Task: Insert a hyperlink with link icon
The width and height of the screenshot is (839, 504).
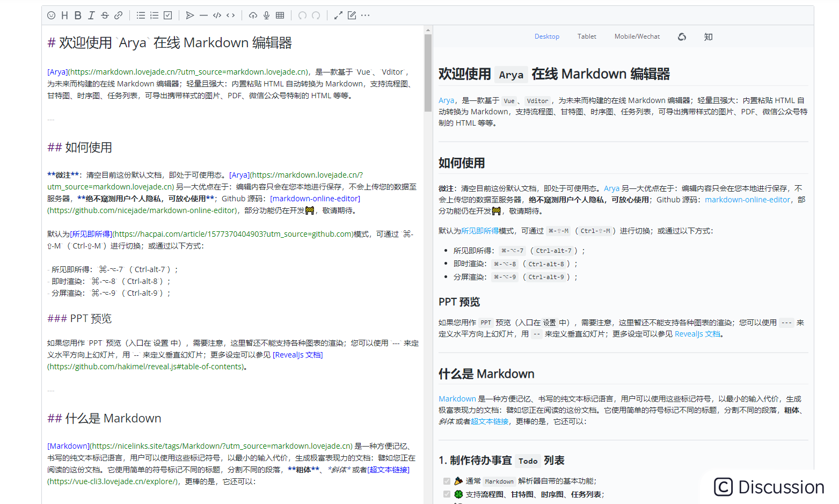Action: tap(119, 16)
